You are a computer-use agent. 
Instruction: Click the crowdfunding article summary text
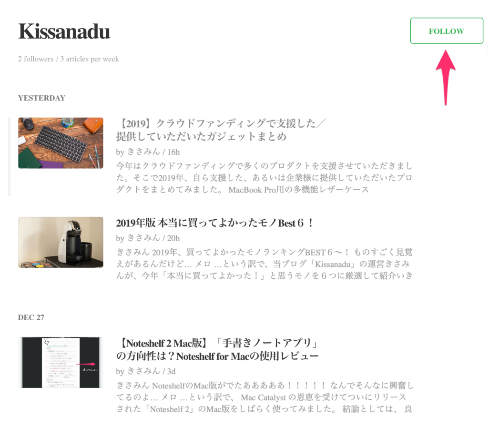(264, 177)
